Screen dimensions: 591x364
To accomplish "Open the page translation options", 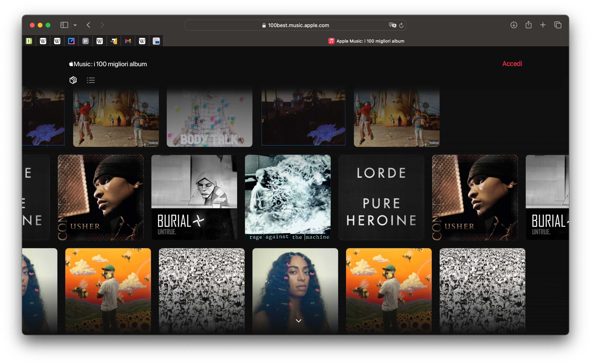I will point(392,25).
